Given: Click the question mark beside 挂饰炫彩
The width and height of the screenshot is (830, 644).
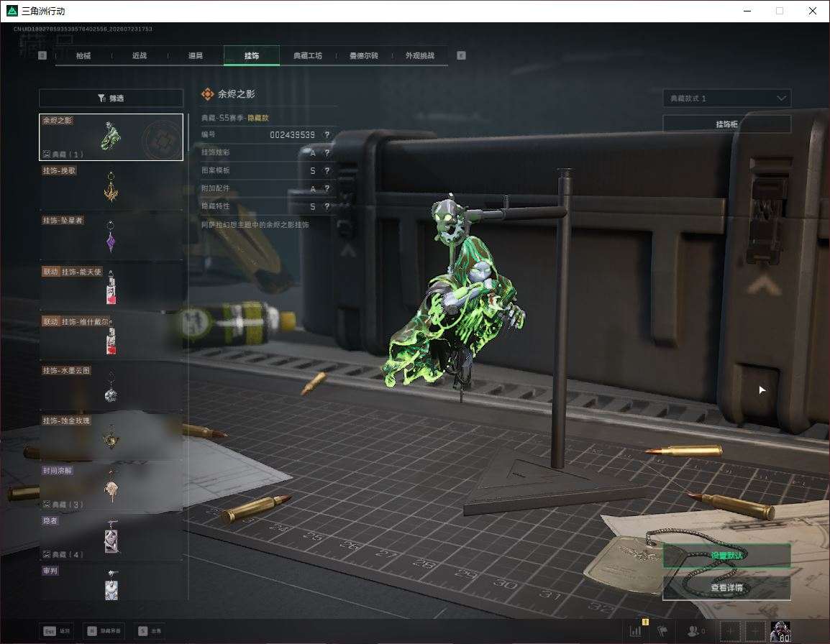Looking at the screenshot, I should click(x=327, y=153).
